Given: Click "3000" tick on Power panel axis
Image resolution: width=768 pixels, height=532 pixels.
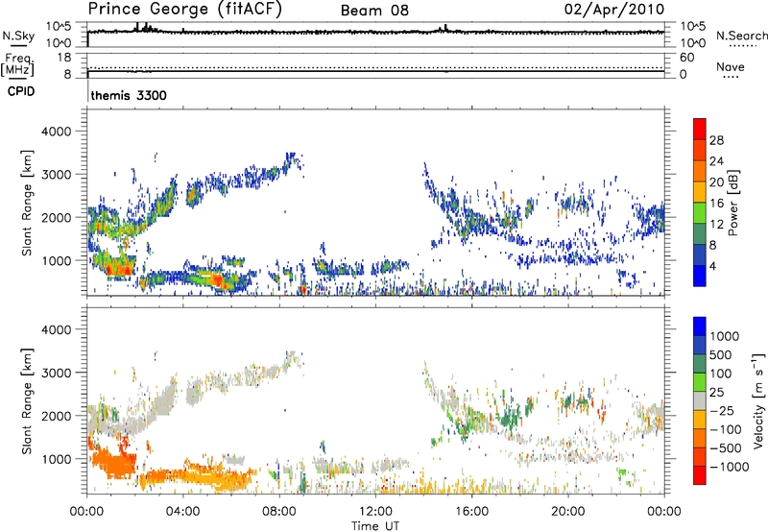Looking at the screenshot, I should pos(57,175).
